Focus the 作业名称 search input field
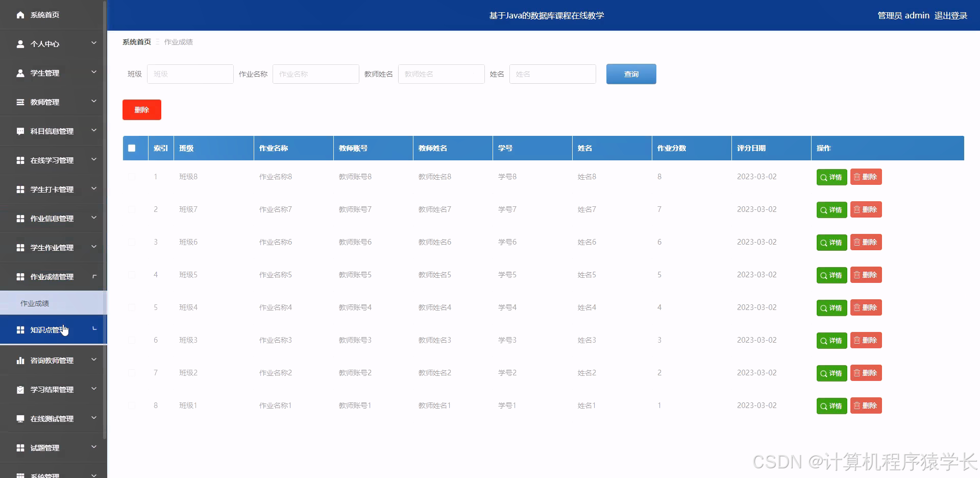 [316, 74]
